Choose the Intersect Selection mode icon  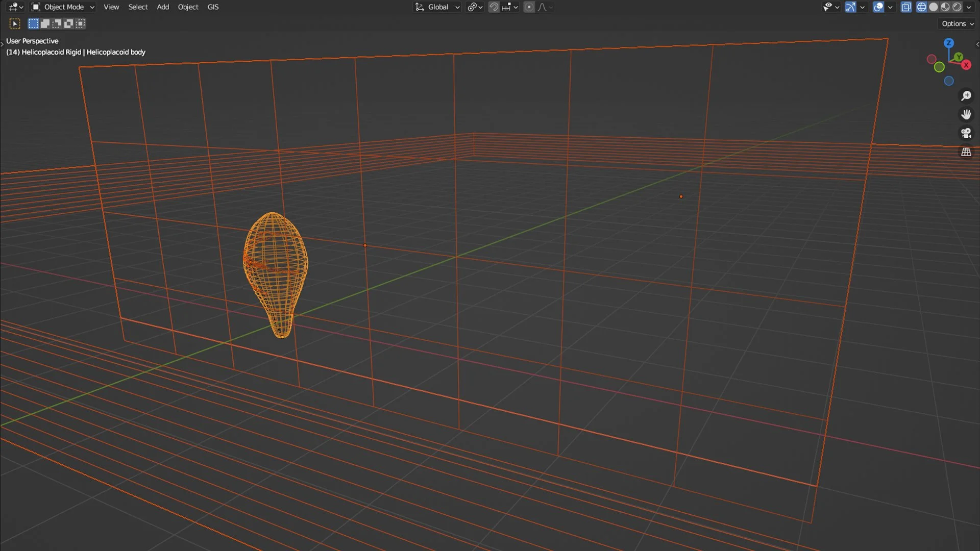(x=80, y=23)
